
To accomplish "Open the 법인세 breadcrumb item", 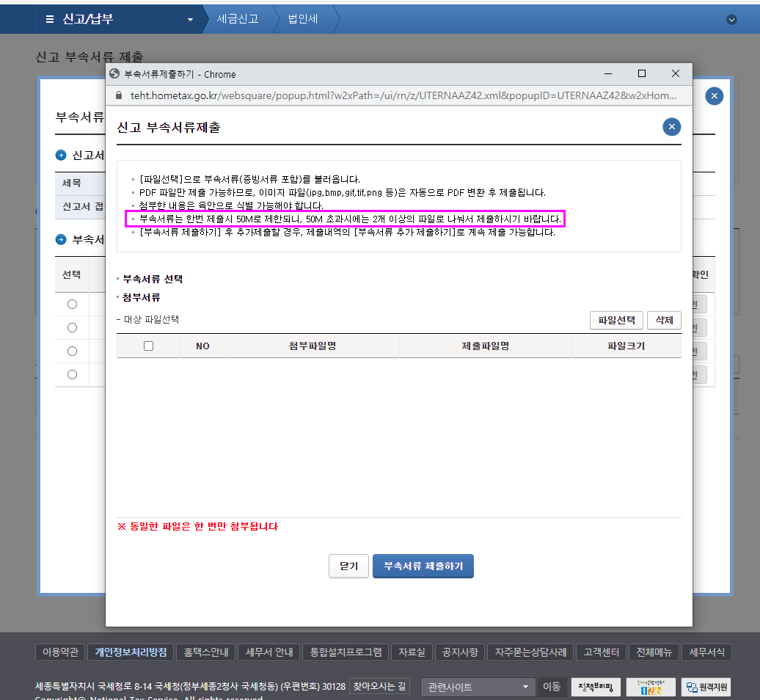I will [303, 19].
